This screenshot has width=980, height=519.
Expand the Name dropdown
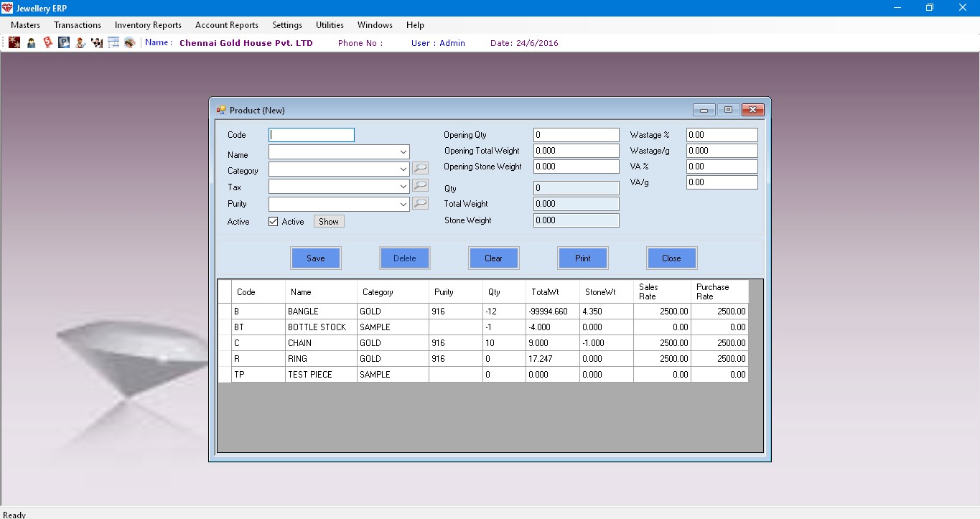point(403,152)
